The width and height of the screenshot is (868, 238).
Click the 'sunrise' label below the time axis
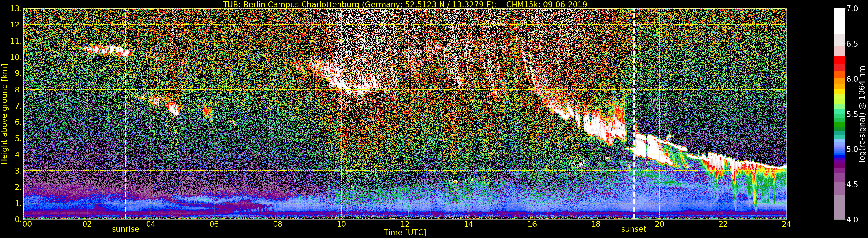(125, 229)
